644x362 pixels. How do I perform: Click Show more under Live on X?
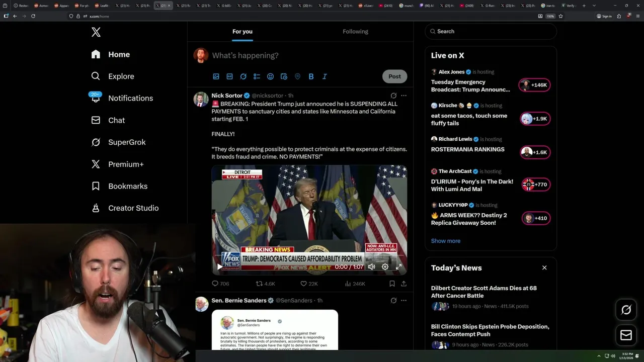445,241
